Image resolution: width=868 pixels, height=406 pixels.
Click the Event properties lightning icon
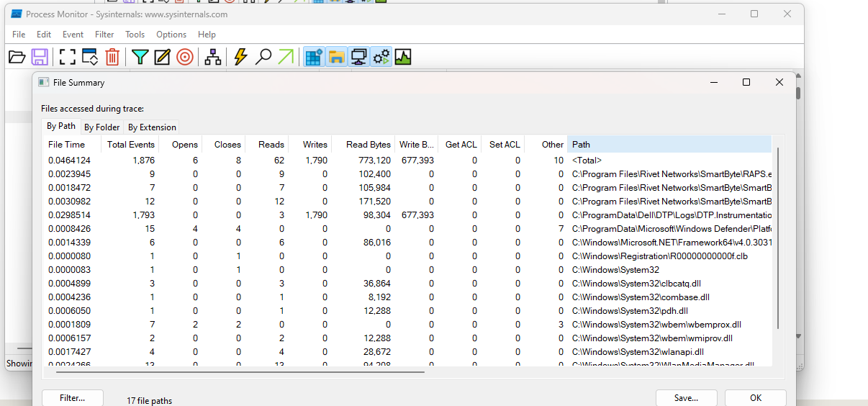241,57
